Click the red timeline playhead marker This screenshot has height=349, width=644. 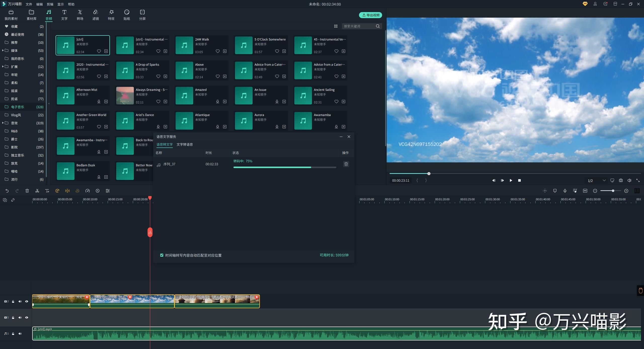click(150, 198)
